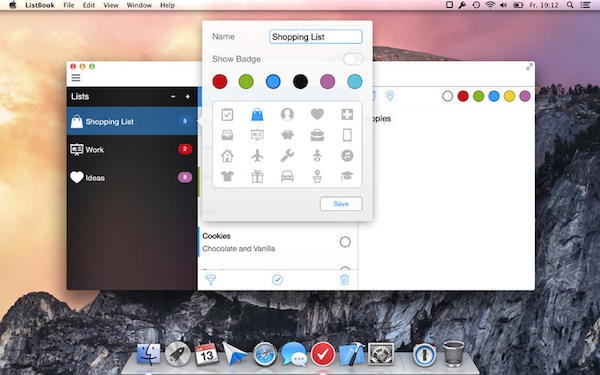Select the house icon
This screenshot has width=600, height=375.
point(227,156)
